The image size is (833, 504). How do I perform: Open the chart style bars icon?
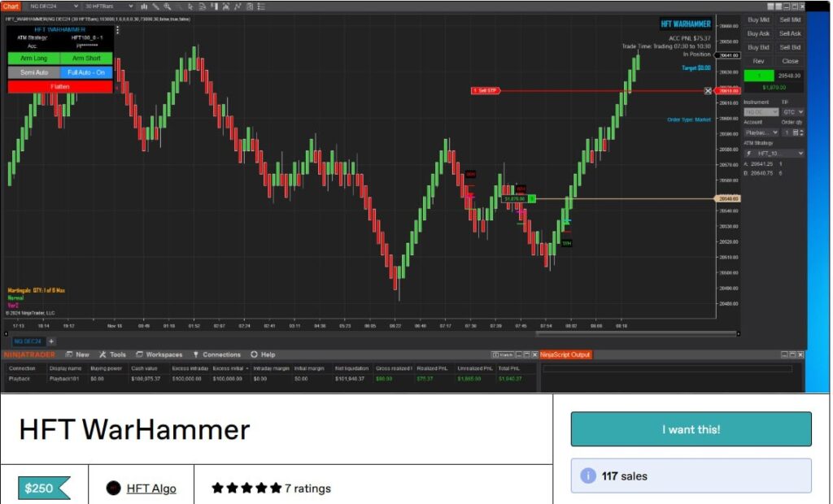click(145, 7)
